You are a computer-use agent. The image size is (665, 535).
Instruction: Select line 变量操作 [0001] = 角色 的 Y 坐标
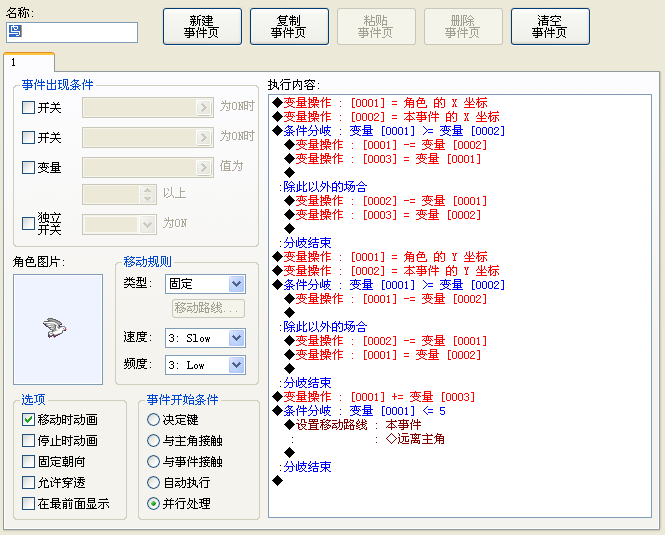coord(380,257)
